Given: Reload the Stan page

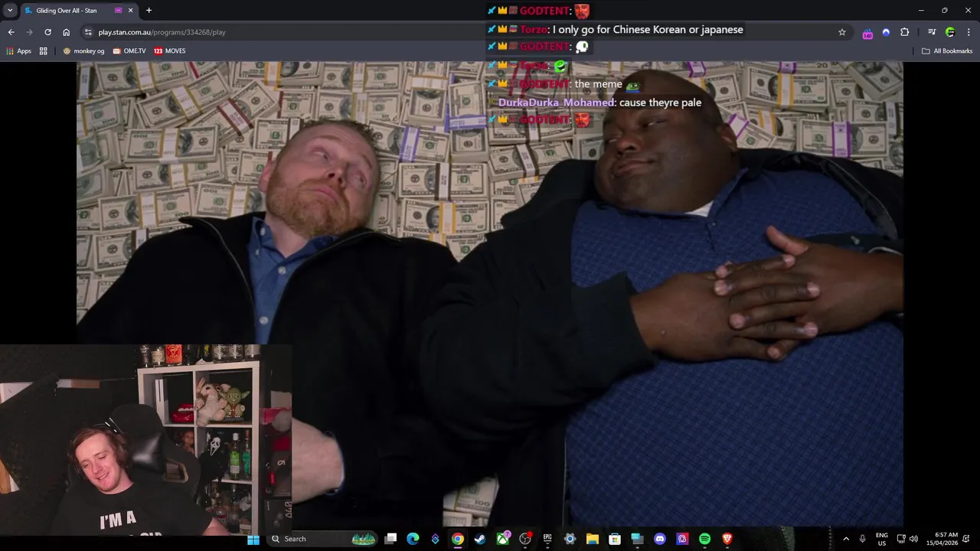Looking at the screenshot, I should click(x=47, y=32).
